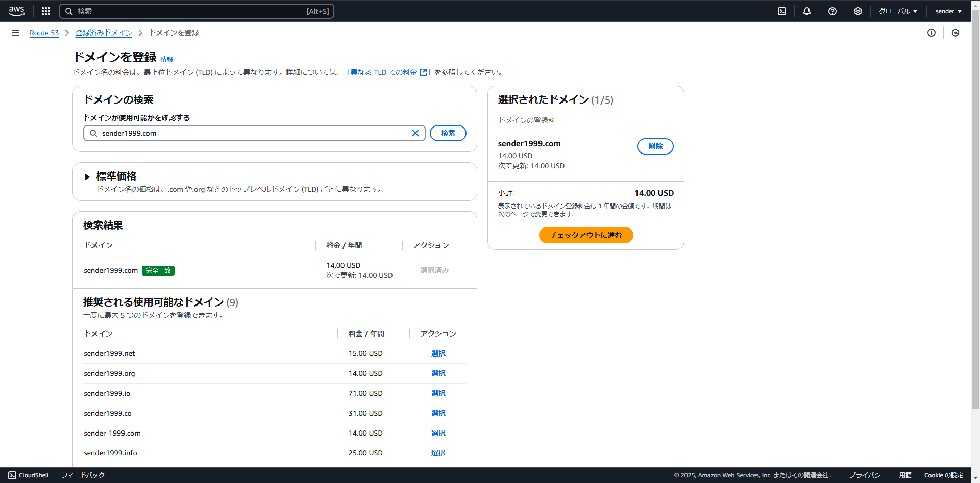Clear the domain search field with the X
The height and width of the screenshot is (483, 980).
click(x=415, y=133)
